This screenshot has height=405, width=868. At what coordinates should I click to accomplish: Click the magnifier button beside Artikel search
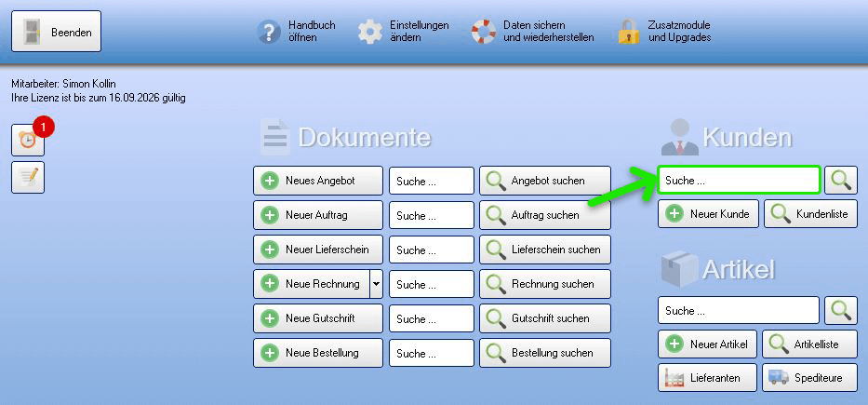pos(841,310)
